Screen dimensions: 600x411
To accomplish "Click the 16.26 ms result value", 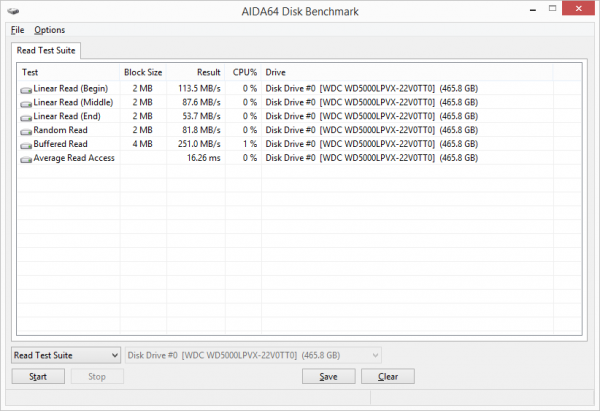I will [204, 158].
